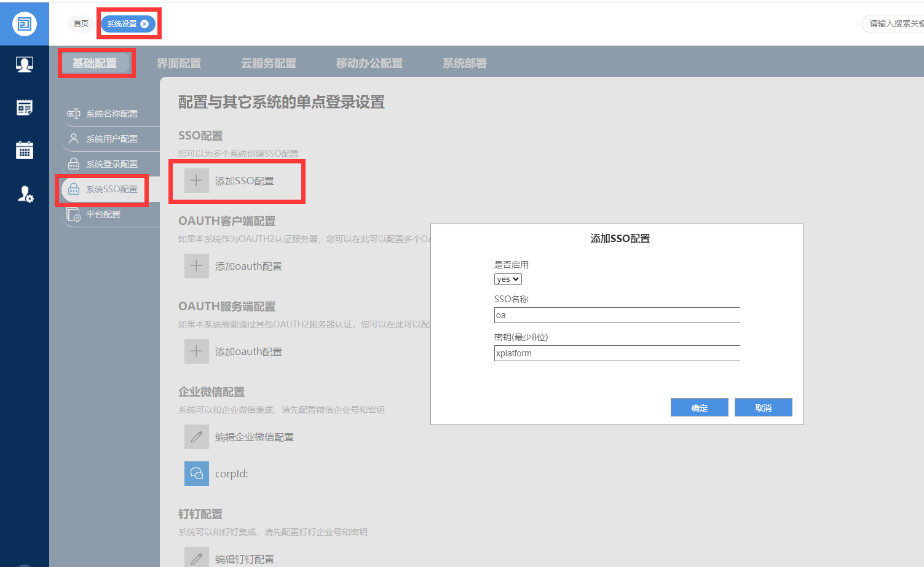Screen dimensions: 924x567
Task: Click the 密钥 input field containing xplatform
Action: pos(617,353)
